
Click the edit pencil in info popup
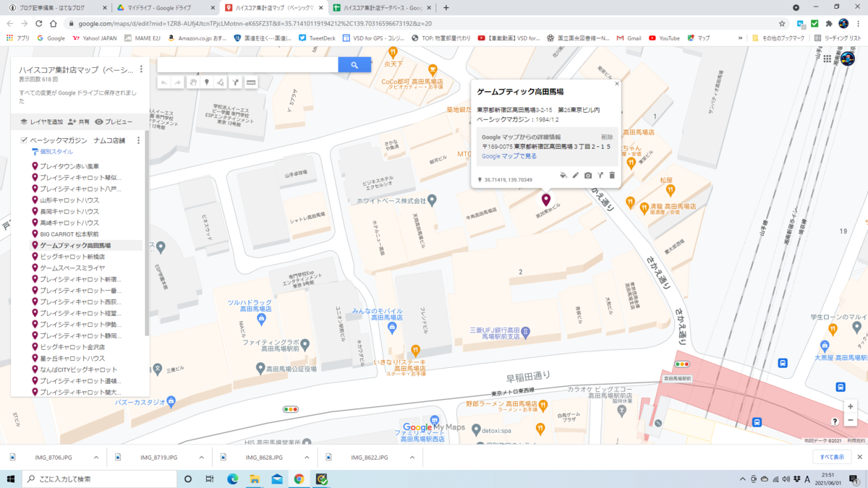coord(576,175)
